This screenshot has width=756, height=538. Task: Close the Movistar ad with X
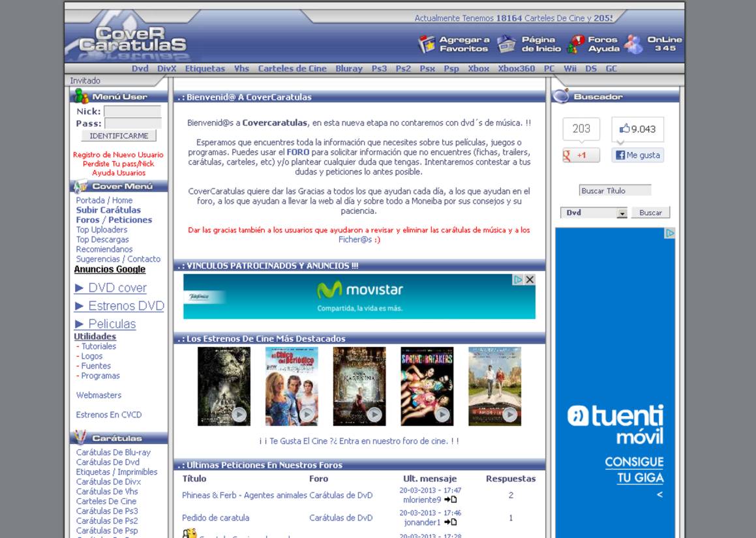tap(530, 280)
